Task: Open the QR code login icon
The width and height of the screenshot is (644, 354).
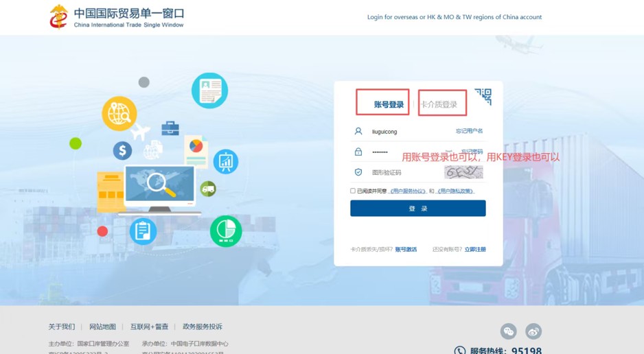Action: [483, 97]
